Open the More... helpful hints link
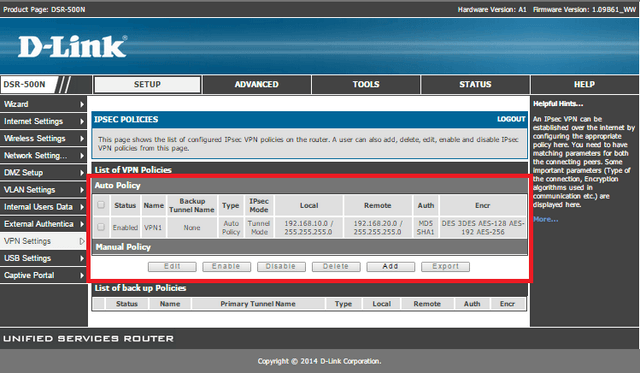Viewport: 640px width, 373px height. (545, 219)
